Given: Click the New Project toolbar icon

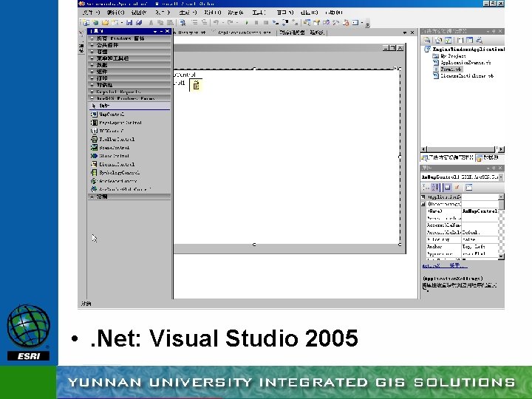Looking at the screenshot, I should (86, 23).
